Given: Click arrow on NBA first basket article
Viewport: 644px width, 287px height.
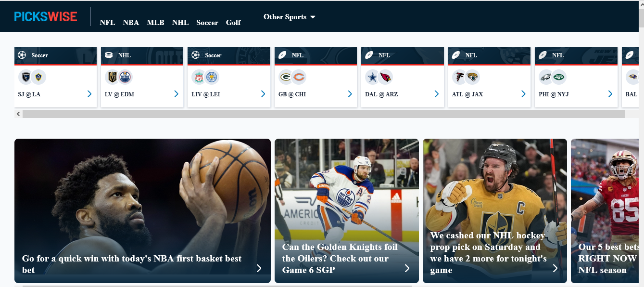Looking at the screenshot, I should point(259,268).
